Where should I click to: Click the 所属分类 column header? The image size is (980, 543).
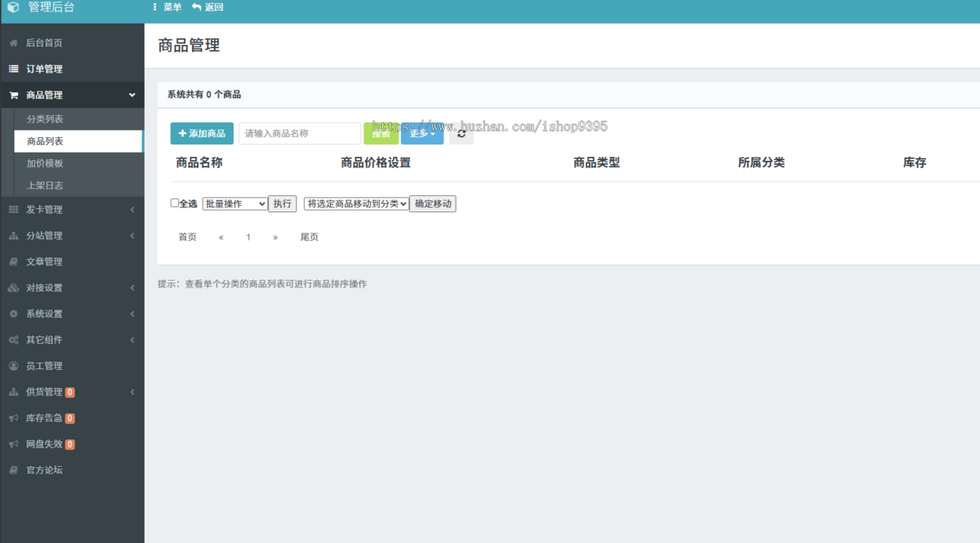(761, 162)
